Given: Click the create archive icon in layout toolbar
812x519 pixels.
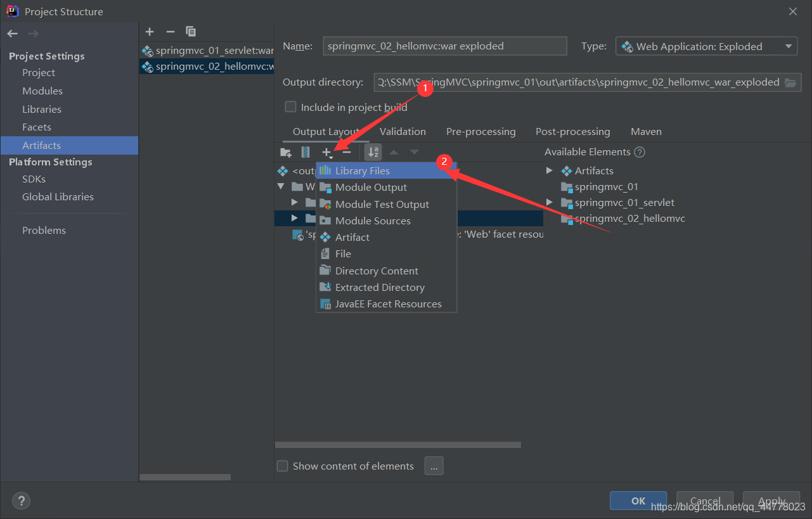Looking at the screenshot, I should coord(306,152).
